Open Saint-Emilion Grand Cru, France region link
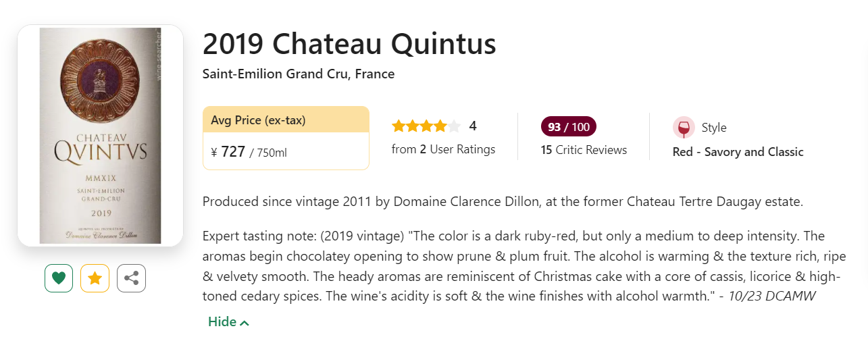The height and width of the screenshot is (337, 868). [298, 74]
